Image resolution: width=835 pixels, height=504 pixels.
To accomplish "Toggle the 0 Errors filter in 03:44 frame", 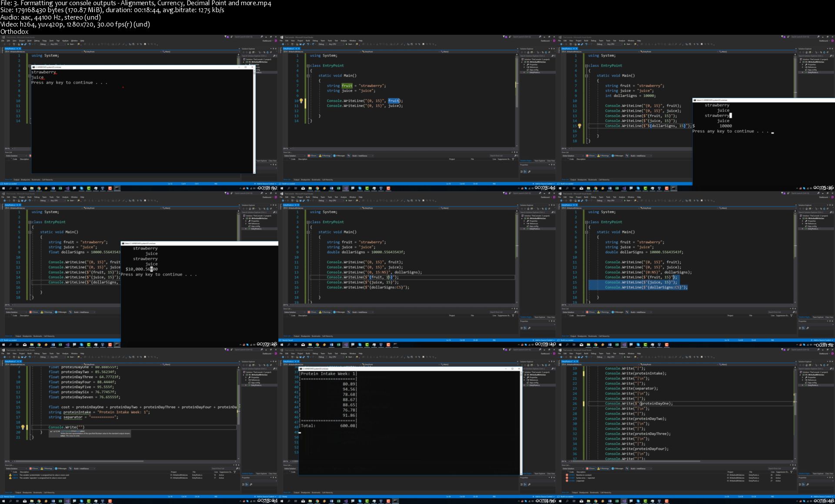I will [x=312, y=156].
